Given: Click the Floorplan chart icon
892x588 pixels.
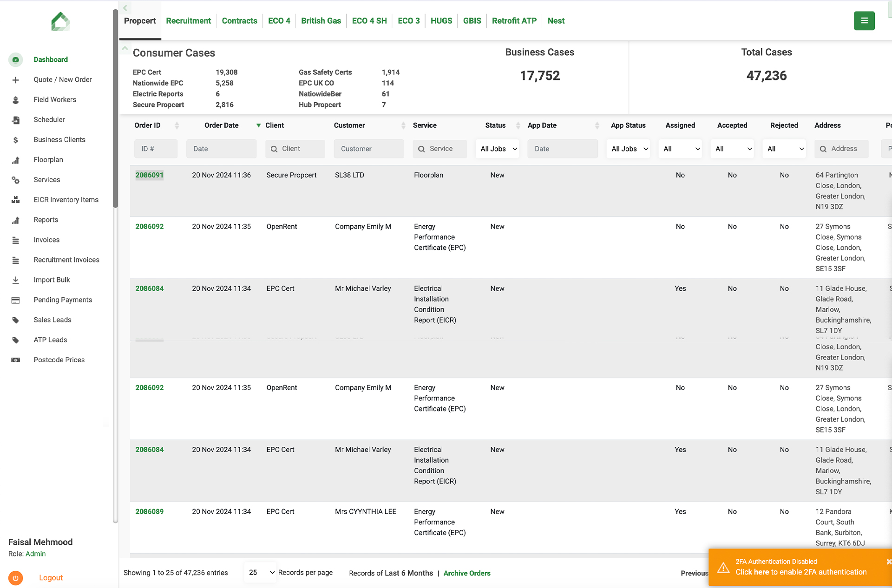Looking at the screenshot, I should [x=15, y=160].
